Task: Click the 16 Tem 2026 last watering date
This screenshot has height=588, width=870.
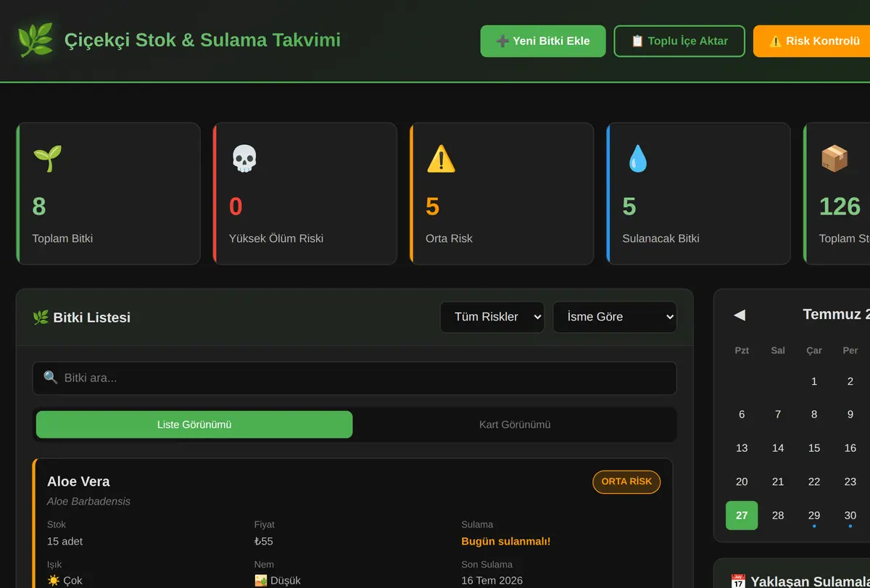Action: tap(492, 581)
